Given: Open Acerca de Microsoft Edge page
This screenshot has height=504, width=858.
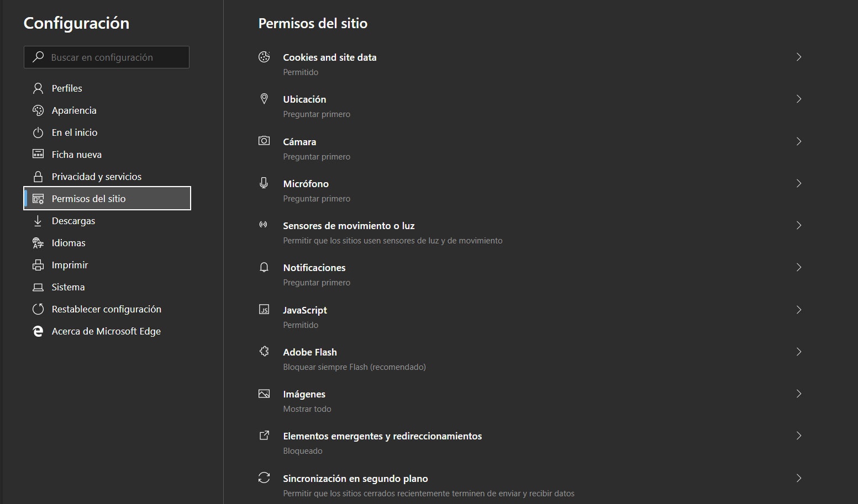Looking at the screenshot, I should coord(106,331).
